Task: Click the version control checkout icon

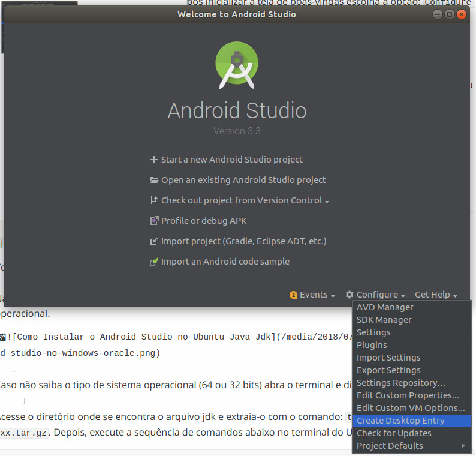Action: [154, 200]
